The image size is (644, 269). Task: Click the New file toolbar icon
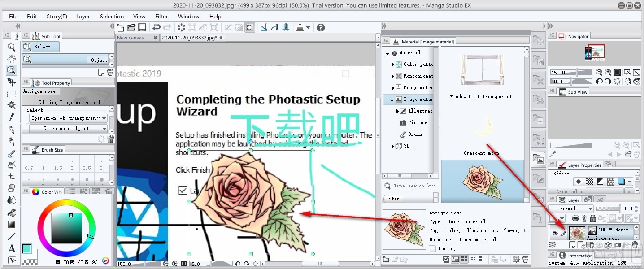tap(121, 27)
